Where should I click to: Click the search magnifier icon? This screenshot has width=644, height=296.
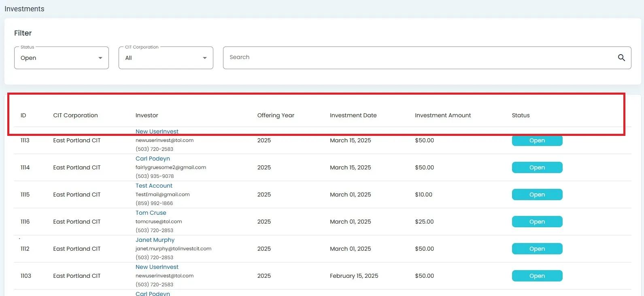[x=621, y=58]
